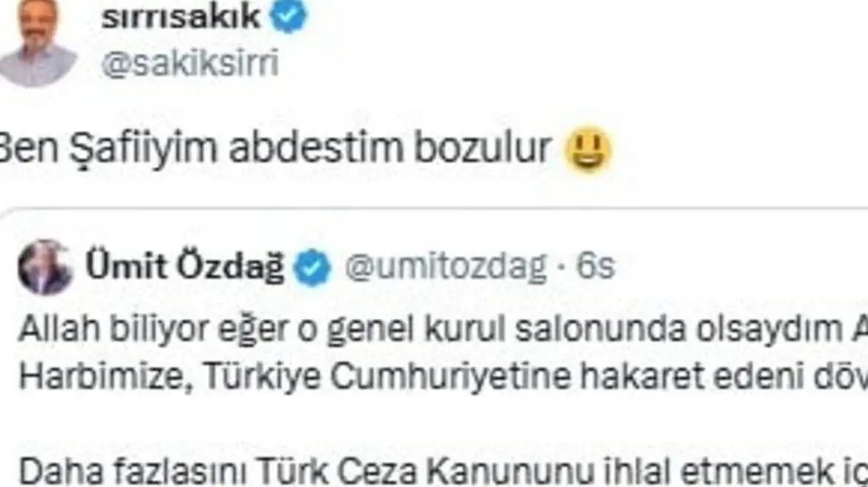The image size is (868, 487).
Task: Click verified badge next to sırrısakık
Action: click(288, 16)
